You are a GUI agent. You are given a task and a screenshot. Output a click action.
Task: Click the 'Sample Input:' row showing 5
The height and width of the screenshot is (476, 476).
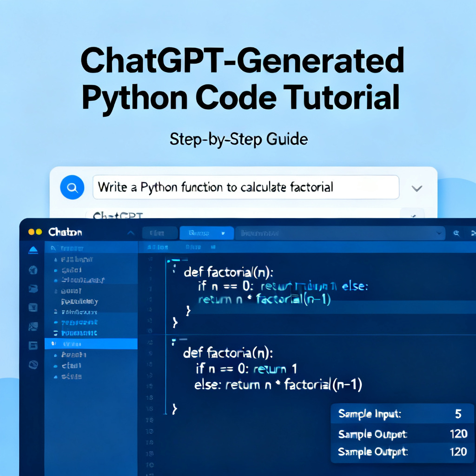402,414
